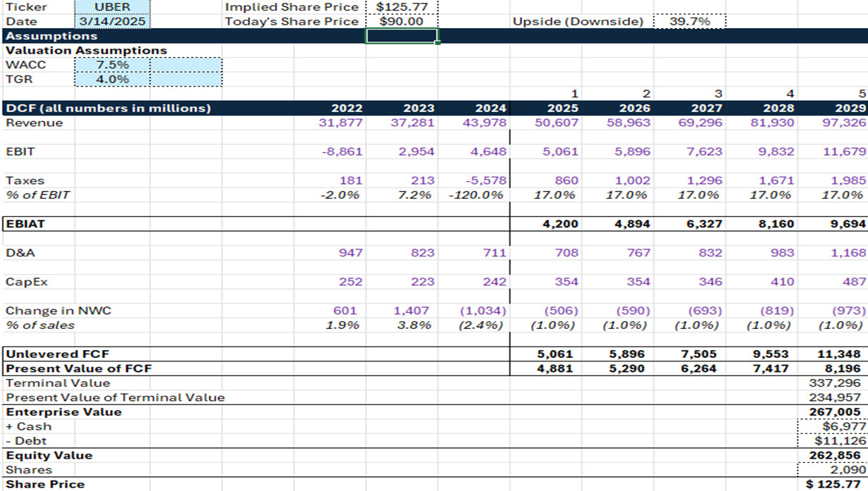Click the DCF header label cell
Image resolution: width=868 pixels, height=491 pixels.
pos(108,108)
